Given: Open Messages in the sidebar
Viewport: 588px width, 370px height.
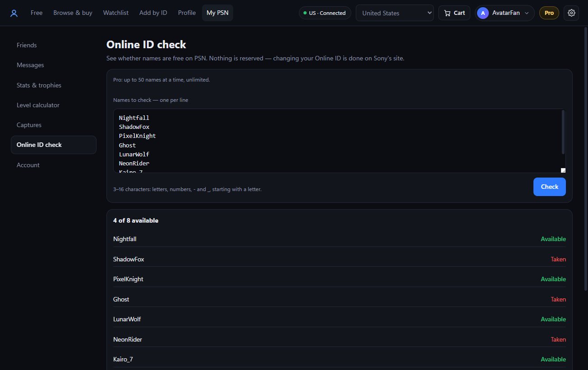Looking at the screenshot, I should coord(54,65).
